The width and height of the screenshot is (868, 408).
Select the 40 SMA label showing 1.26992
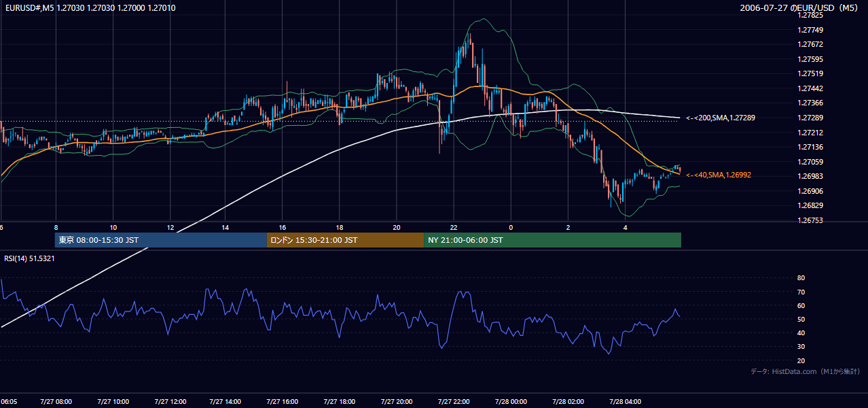(719, 175)
